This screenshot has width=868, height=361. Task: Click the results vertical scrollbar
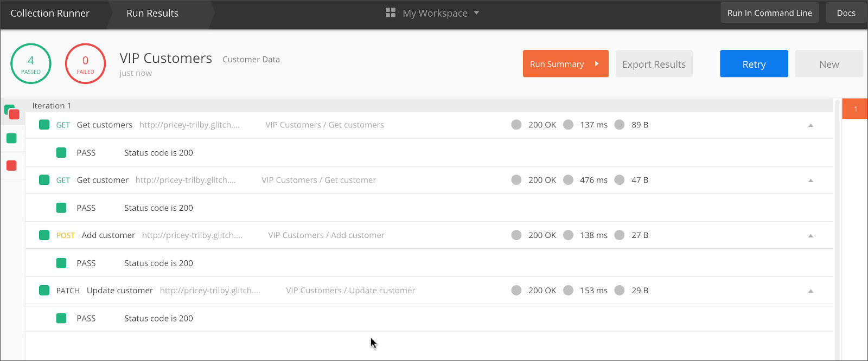pyautogui.click(x=838, y=230)
